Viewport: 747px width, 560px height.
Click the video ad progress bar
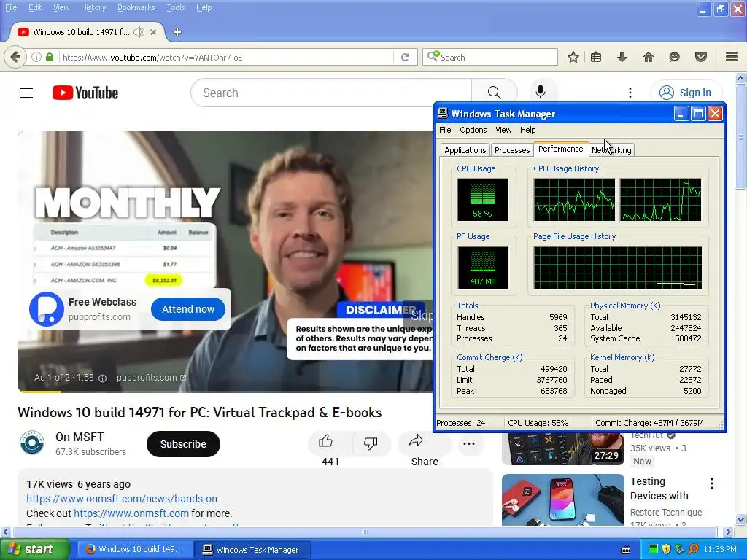point(225,392)
